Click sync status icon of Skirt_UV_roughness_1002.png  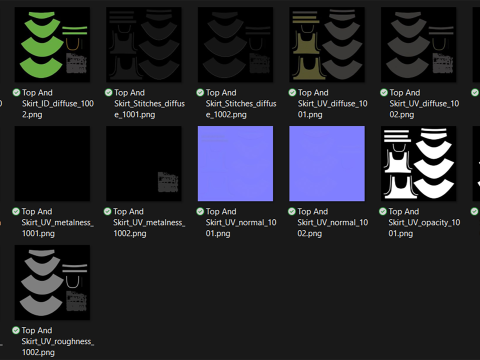[x=16, y=330]
